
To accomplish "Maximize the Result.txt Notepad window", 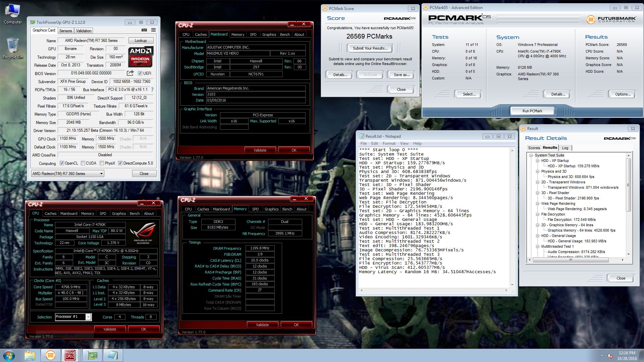I will coord(498,136).
